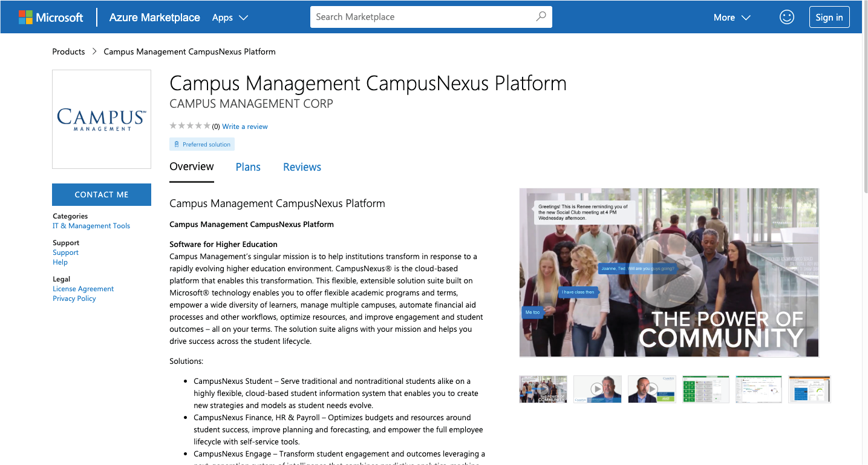Switch to the Reviews tab
The width and height of the screenshot is (868, 465).
(x=302, y=167)
